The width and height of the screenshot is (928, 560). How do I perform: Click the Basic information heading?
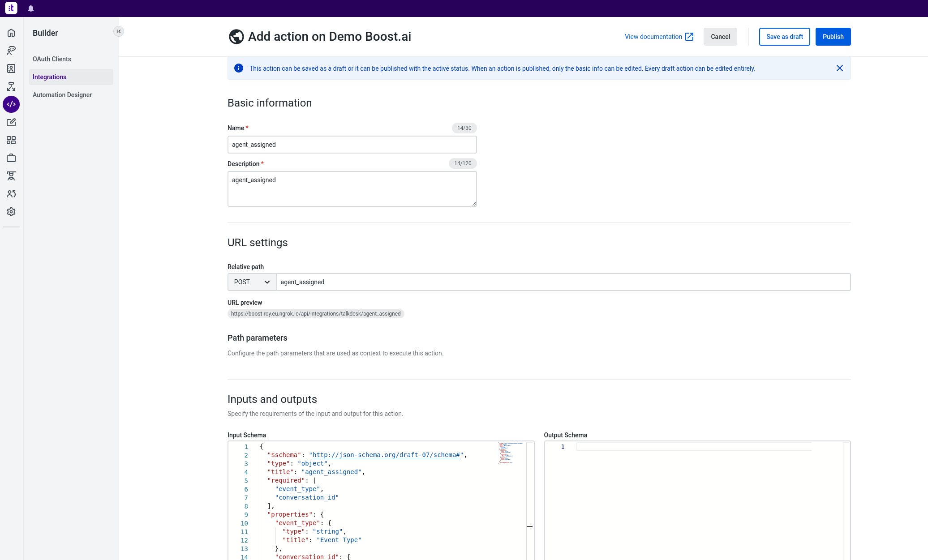click(270, 103)
